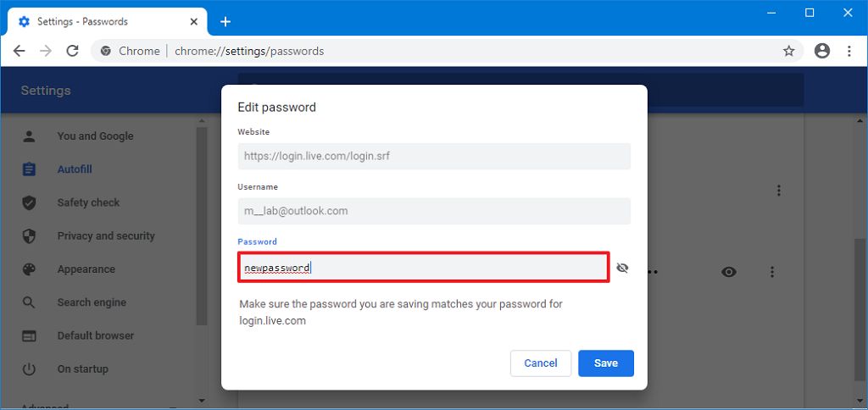Open the upper three-dot options menu

pyautogui.click(x=779, y=191)
